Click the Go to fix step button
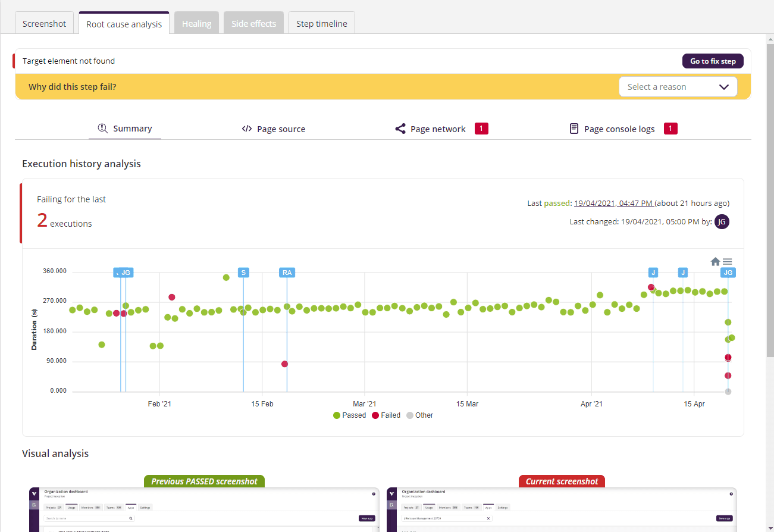Viewport: 774px width, 532px height. 713,61
